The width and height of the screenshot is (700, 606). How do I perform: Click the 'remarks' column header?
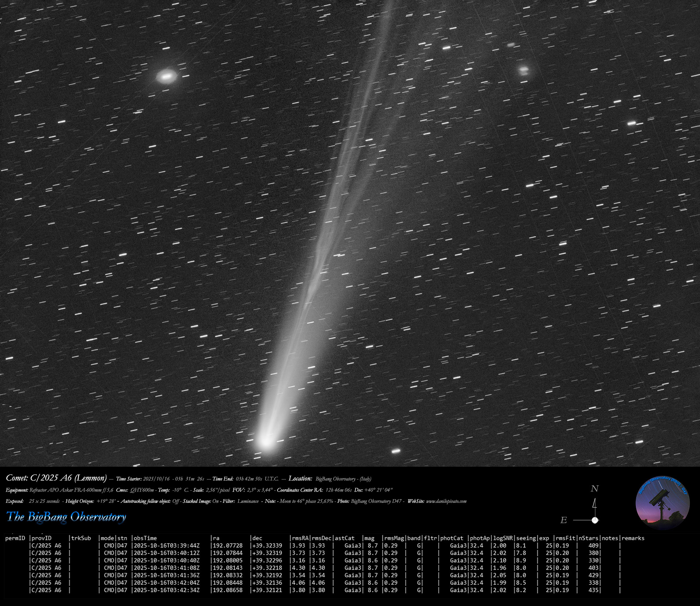pos(633,538)
